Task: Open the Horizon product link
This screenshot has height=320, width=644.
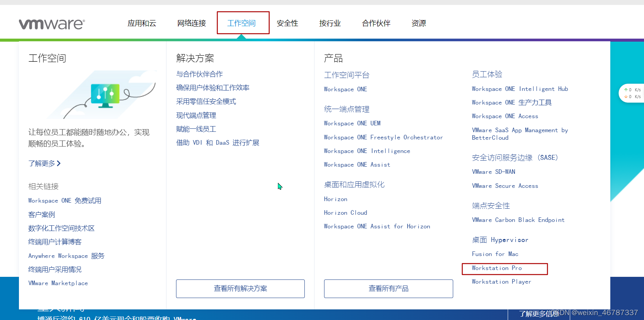Action: coord(336,199)
